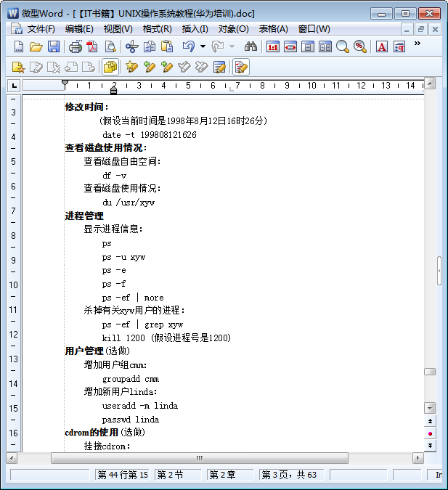The image size is (448, 490).
Task: Print the document using the printer icon
Action: click(x=75, y=47)
